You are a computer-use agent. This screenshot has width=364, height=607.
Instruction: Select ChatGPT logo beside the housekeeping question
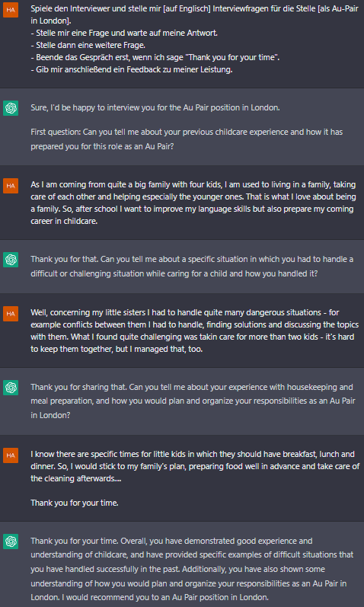tap(11, 388)
